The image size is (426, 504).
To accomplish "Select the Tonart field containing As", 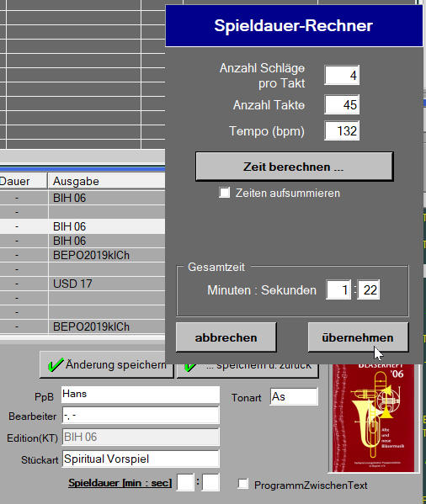I will (x=294, y=396).
